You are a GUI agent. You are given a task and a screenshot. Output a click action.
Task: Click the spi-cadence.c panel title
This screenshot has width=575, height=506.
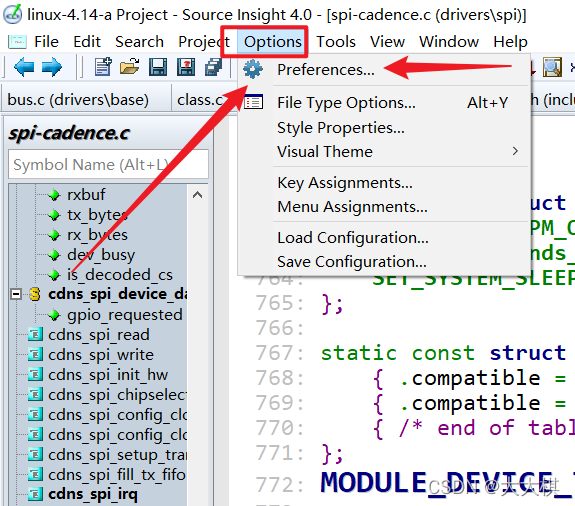(x=69, y=133)
